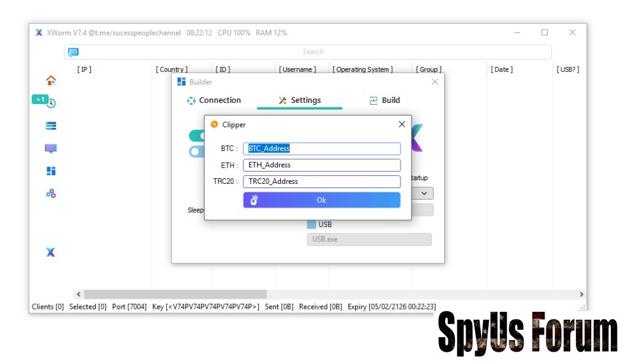Click the left arrow of the horizontal scrollbar
The height and width of the screenshot is (364, 628).
pyautogui.click(x=78, y=295)
